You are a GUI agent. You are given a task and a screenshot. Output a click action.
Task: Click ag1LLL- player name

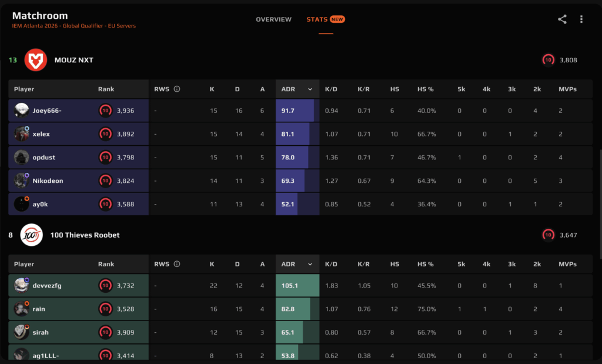point(46,356)
